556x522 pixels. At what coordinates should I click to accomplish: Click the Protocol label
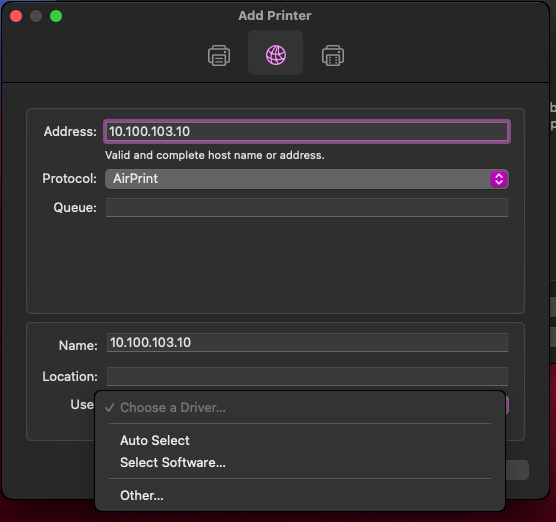point(69,178)
